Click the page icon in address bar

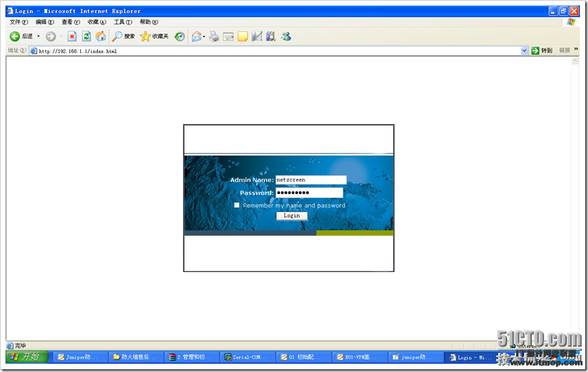click(34, 51)
